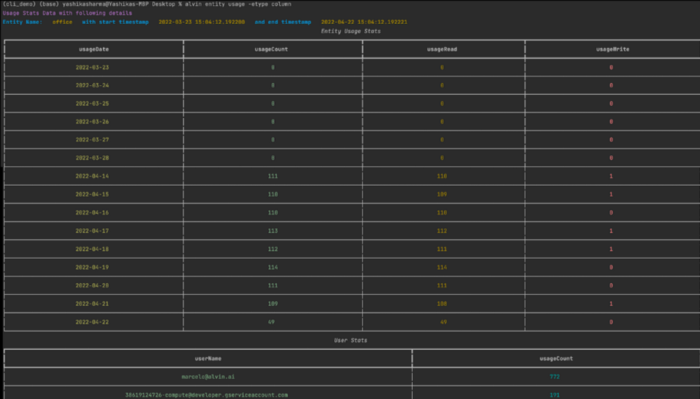
Task: Click the 'User Stats' table title
Action: click(x=351, y=341)
